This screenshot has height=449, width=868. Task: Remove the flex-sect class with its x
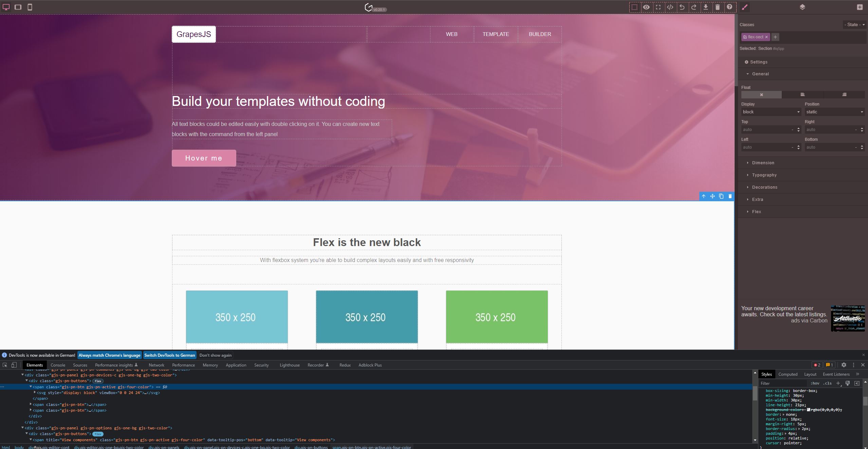(767, 37)
